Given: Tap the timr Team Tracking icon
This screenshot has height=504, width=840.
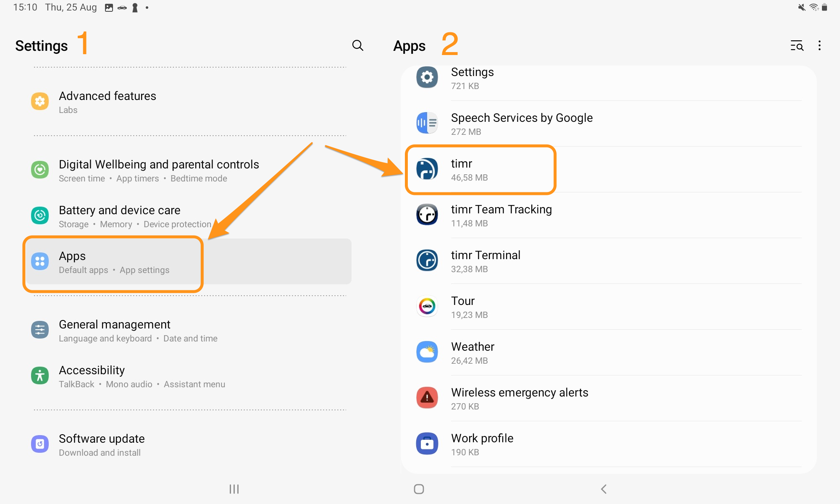Looking at the screenshot, I should click(x=427, y=215).
